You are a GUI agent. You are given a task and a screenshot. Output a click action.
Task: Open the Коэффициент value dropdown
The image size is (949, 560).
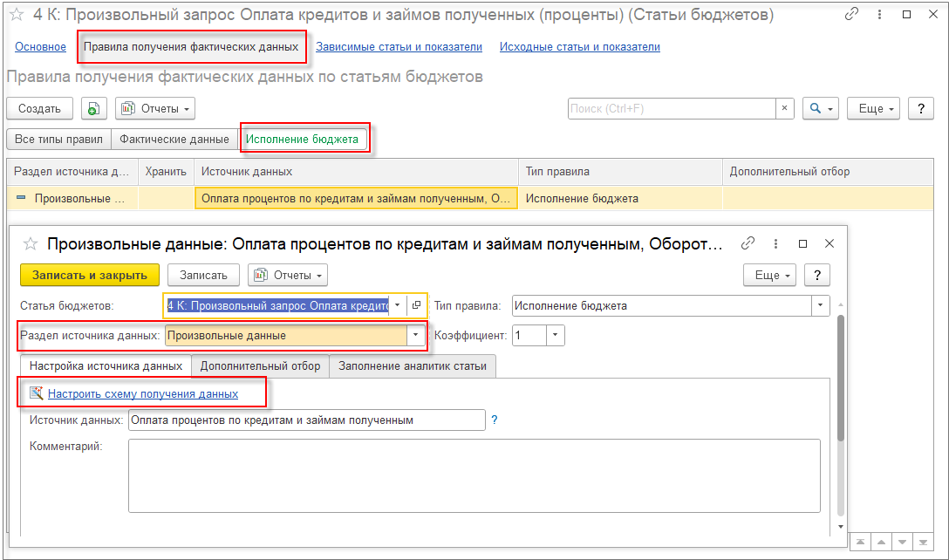(x=555, y=335)
